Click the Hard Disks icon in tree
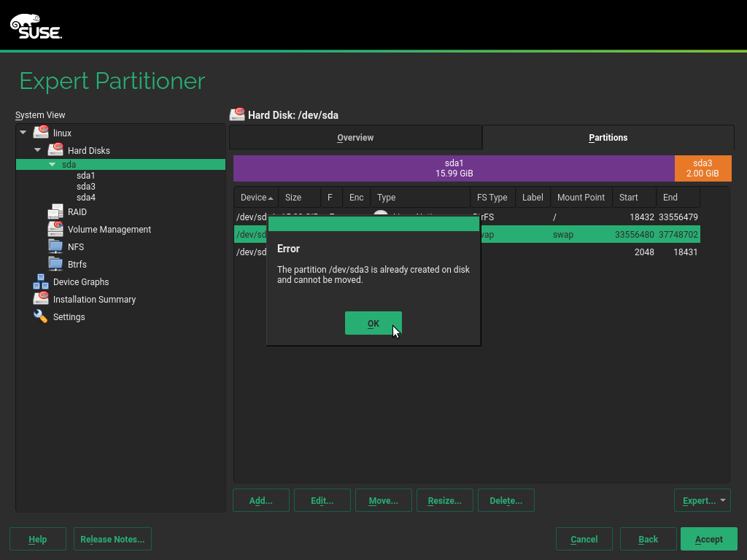 (x=55, y=150)
